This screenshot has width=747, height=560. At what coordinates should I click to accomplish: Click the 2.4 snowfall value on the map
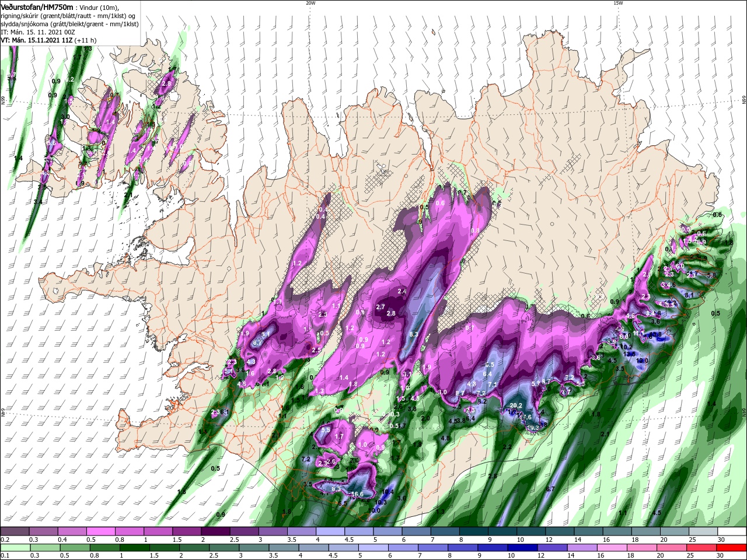click(x=402, y=291)
